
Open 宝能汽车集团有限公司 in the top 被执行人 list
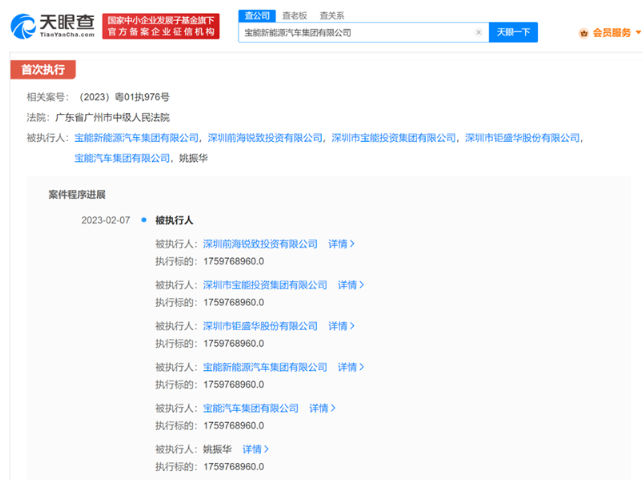pyautogui.click(x=122, y=158)
